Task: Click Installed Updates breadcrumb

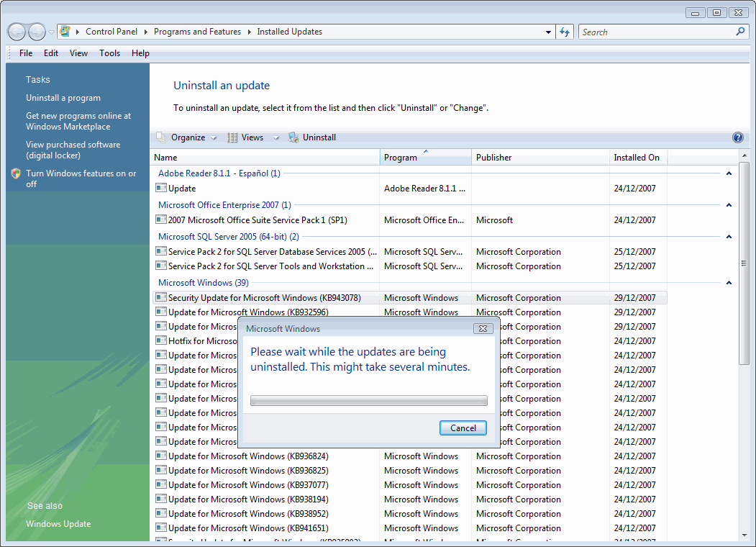Action: pyautogui.click(x=289, y=32)
